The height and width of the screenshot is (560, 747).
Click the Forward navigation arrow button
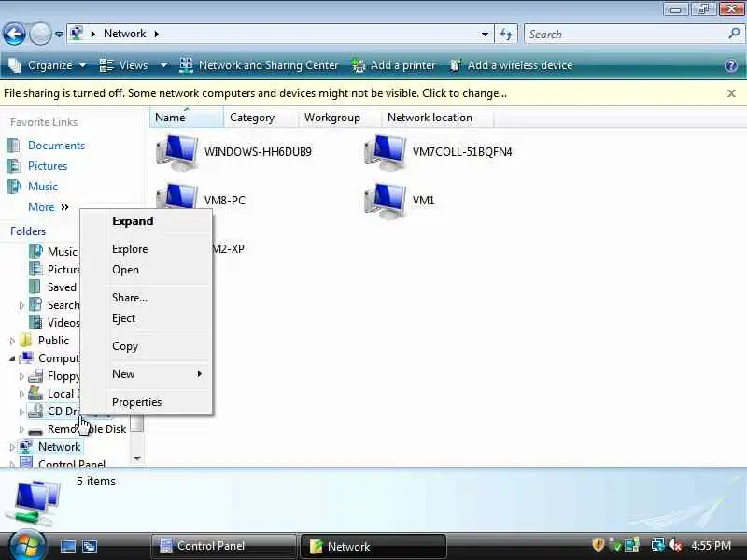[x=40, y=34]
